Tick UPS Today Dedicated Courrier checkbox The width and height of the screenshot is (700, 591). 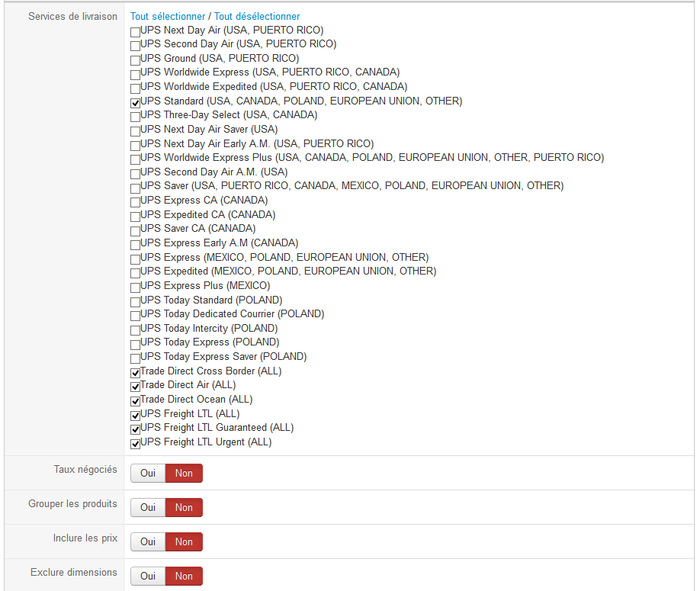tap(135, 316)
